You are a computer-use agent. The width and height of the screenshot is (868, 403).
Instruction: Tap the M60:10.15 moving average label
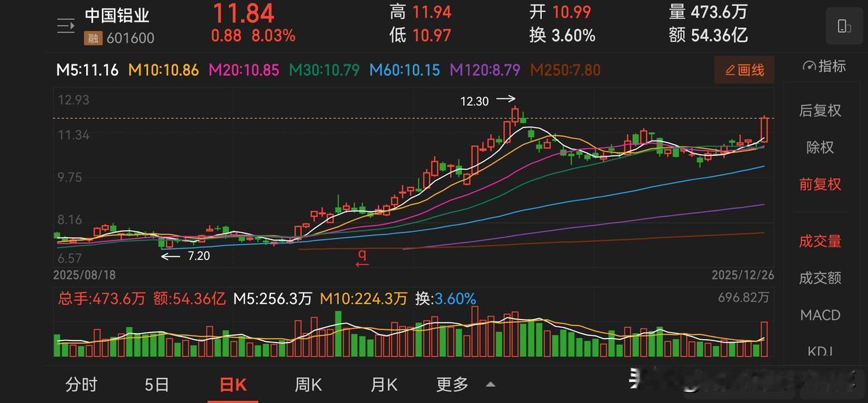click(405, 69)
